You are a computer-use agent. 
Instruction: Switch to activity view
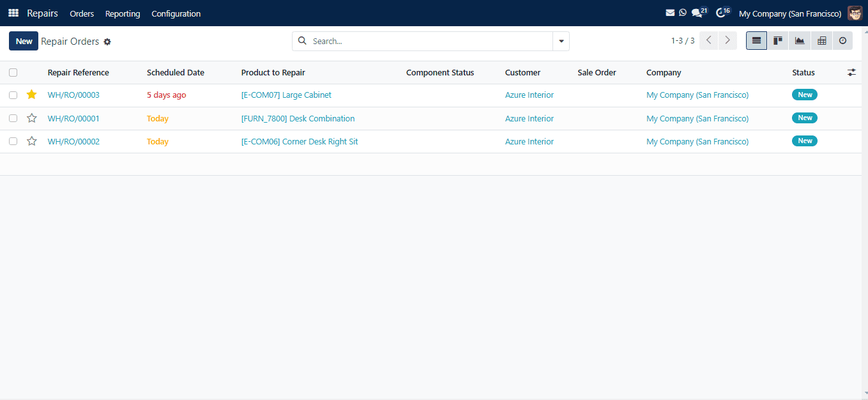pyautogui.click(x=842, y=41)
